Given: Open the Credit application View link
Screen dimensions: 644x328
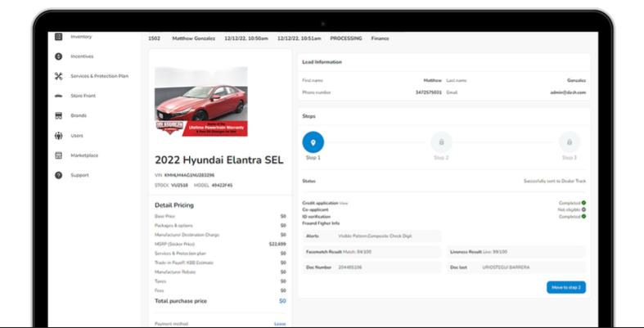Looking at the screenshot, I should pyautogui.click(x=344, y=202).
